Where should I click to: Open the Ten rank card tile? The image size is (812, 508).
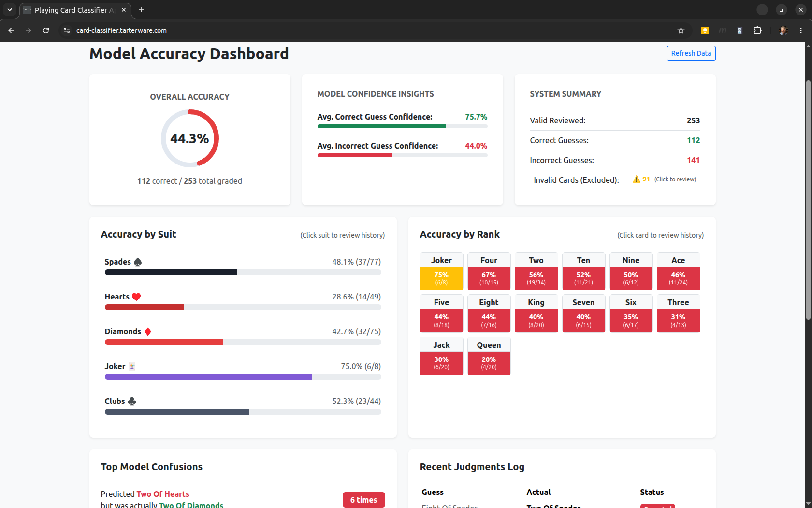(x=584, y=271)
